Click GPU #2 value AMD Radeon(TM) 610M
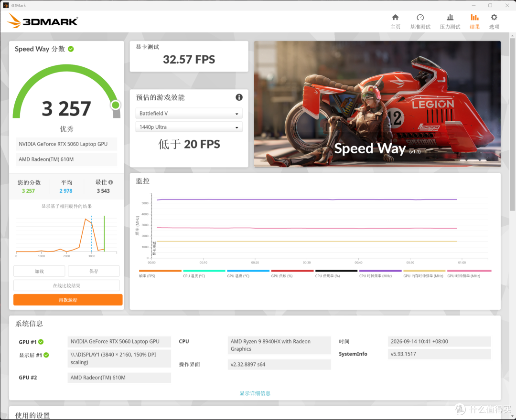The height and width of the screenshot is (420, 516). (x=119, y=378)
